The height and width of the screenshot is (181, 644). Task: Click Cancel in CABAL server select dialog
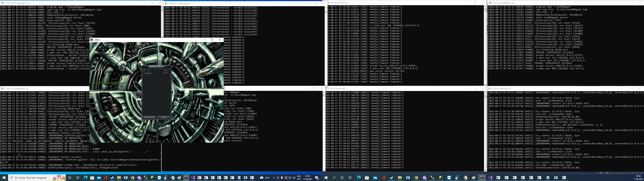point(164,117)
